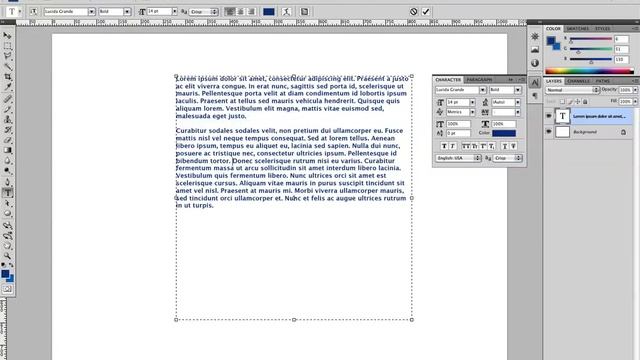Toggle Character and Paragraph panels button

pos(304,12)
